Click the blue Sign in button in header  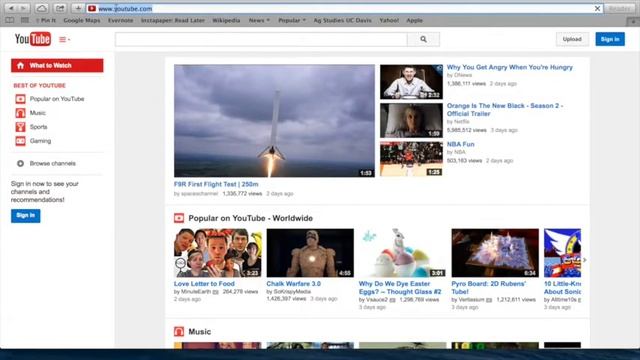610,39
